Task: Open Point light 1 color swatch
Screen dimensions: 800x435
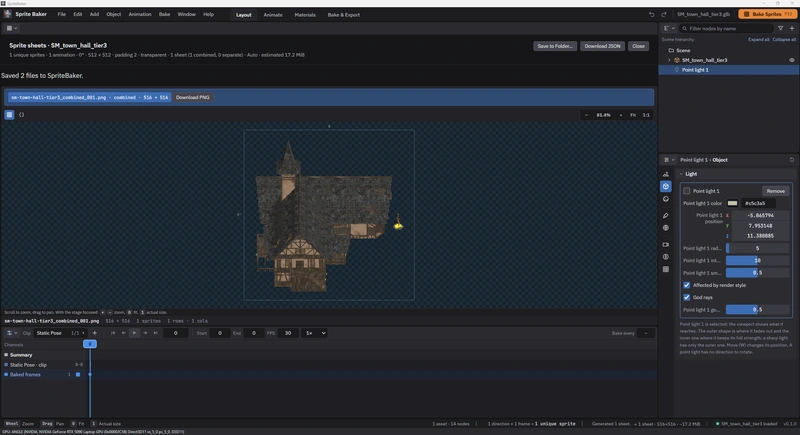Action: click(x=732, y=203)
